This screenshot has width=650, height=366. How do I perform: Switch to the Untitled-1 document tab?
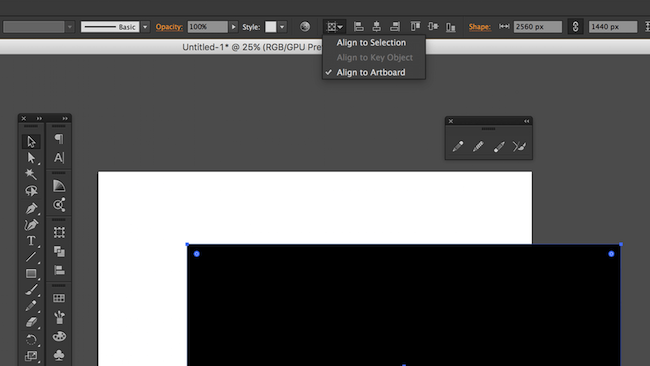click(x=252, y=47)
